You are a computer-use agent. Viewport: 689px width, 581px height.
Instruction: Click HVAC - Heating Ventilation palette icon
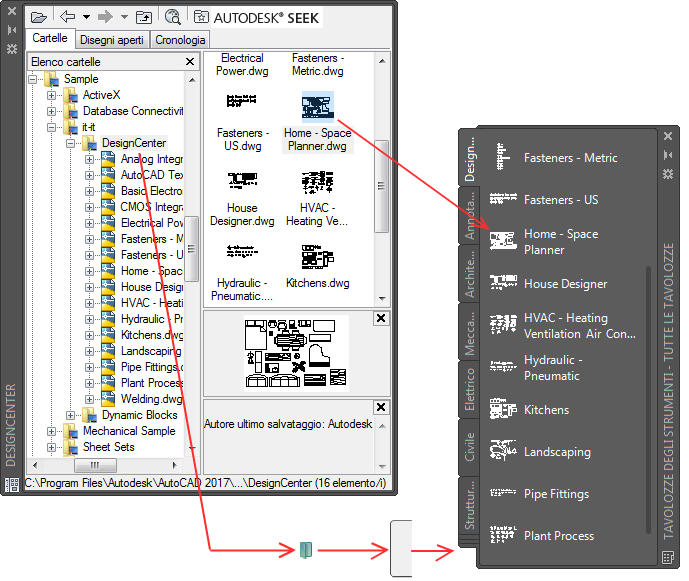pyautogui.click(x=503, y=325)
